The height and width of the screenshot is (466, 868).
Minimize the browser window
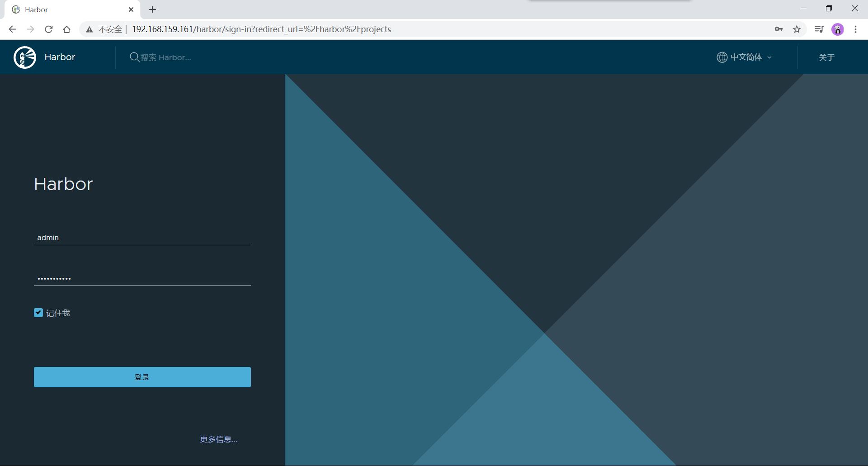click(803, 9)
